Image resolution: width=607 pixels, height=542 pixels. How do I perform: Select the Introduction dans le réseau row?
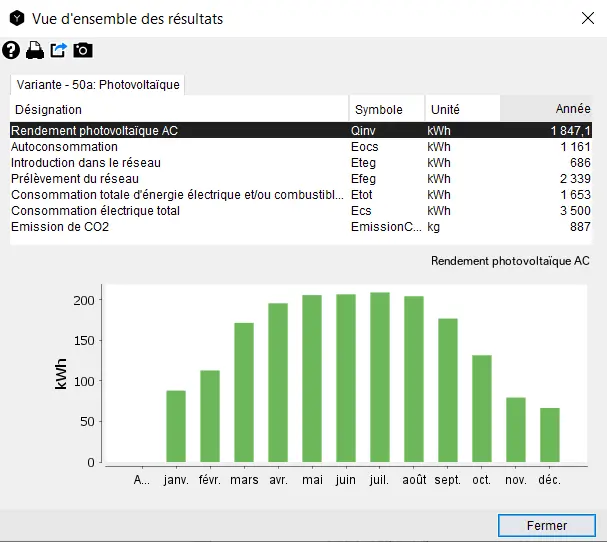180,163
